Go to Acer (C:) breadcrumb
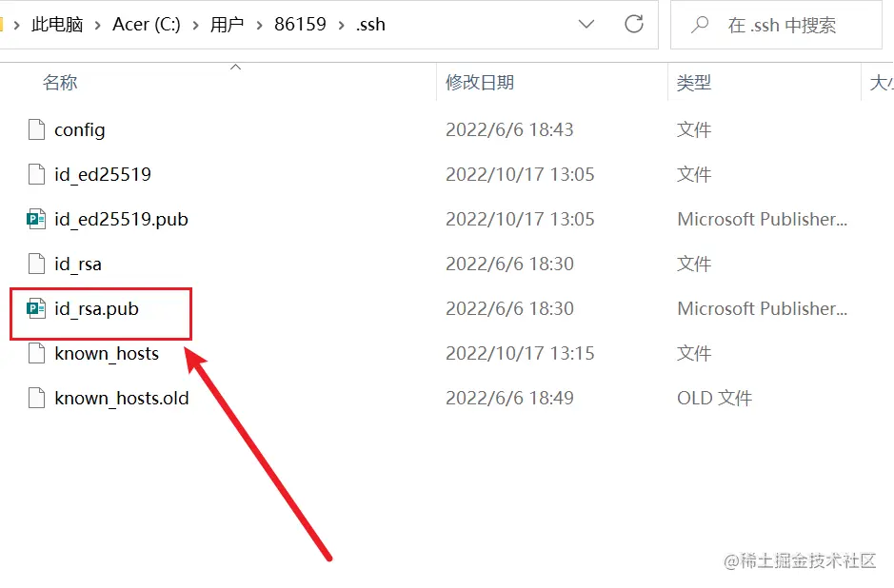 (147, 25)
